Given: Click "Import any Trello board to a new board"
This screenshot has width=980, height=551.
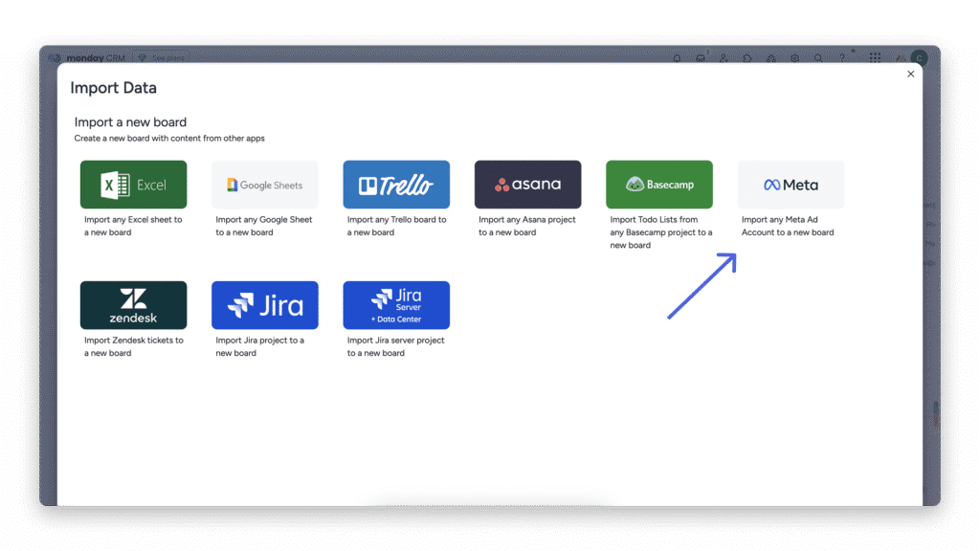Looking at the screenshot, I should click(x=397, y=226).
